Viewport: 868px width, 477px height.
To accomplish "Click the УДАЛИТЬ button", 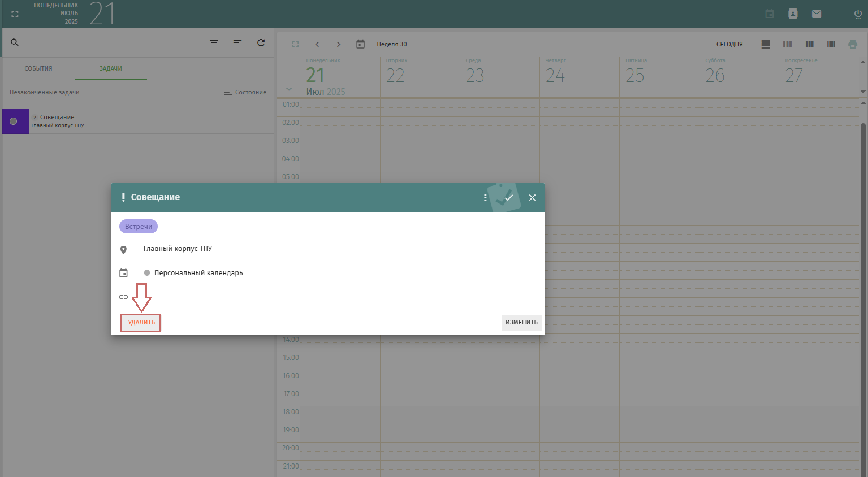I will point(141,323).
